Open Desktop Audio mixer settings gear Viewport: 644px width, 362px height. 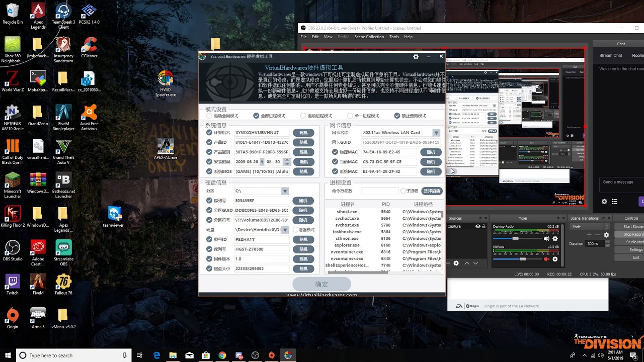point(555,239)
